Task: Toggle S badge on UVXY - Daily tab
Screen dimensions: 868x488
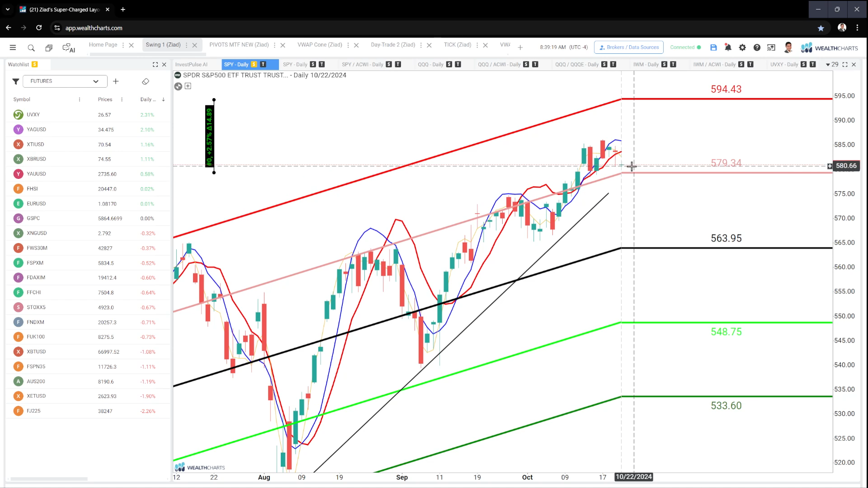Action: click(803, 64)
